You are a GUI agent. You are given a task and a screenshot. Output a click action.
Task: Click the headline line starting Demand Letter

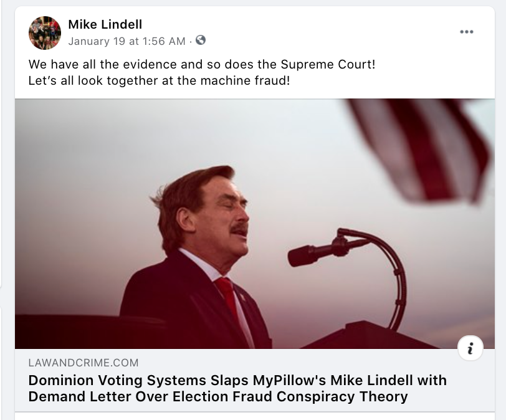218,396
